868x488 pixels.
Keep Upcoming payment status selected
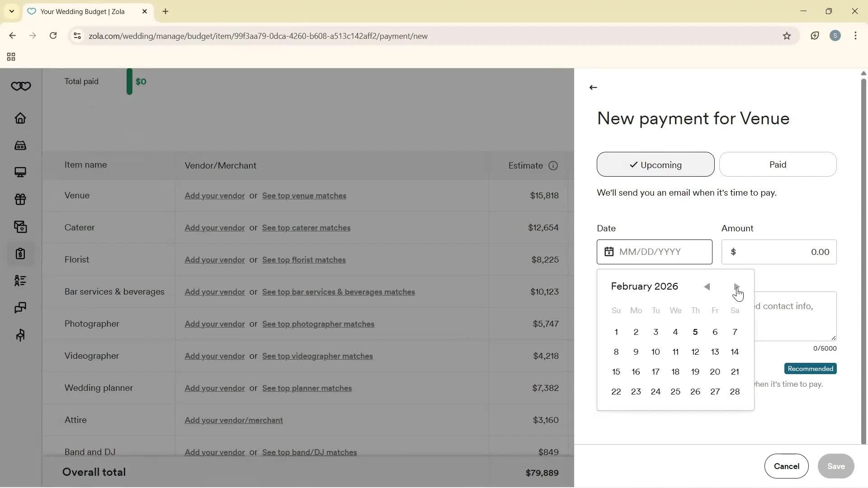[655, 164]
